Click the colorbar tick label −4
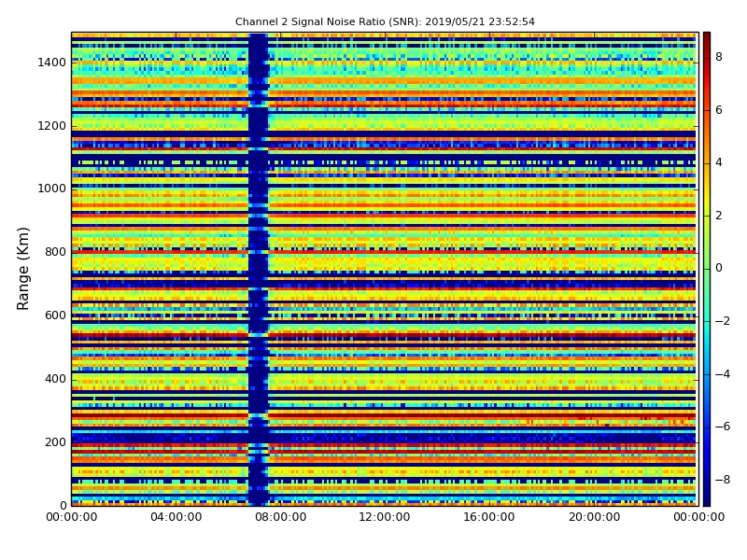 723,374
